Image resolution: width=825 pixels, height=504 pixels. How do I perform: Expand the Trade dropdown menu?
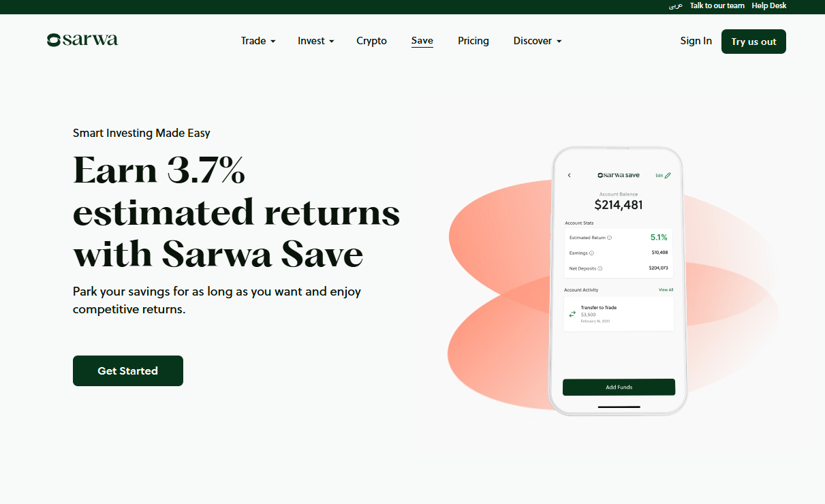[258, 41]
